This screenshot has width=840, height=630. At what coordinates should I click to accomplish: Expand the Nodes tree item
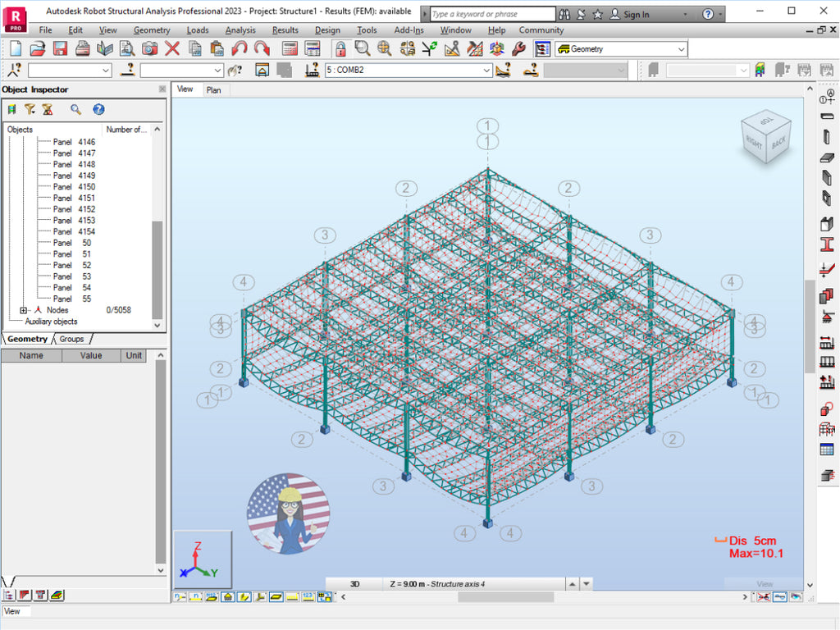[x=23, y=310]
